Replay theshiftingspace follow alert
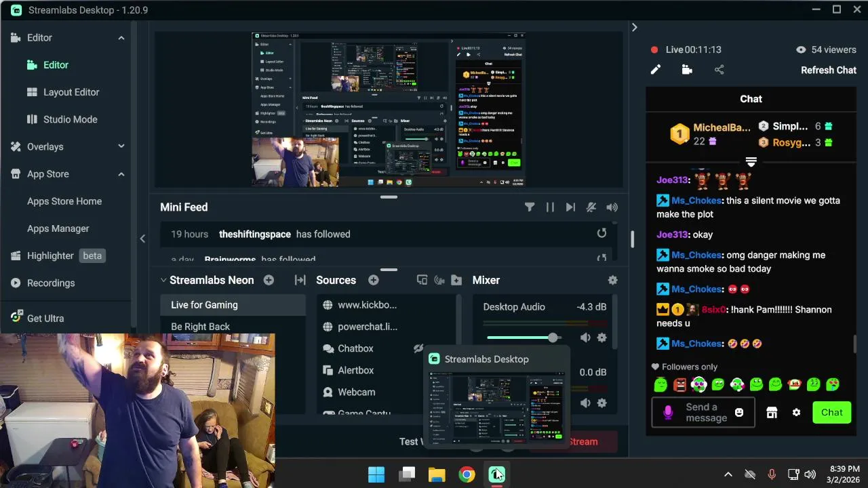868x488 pixels. point(601,233)
